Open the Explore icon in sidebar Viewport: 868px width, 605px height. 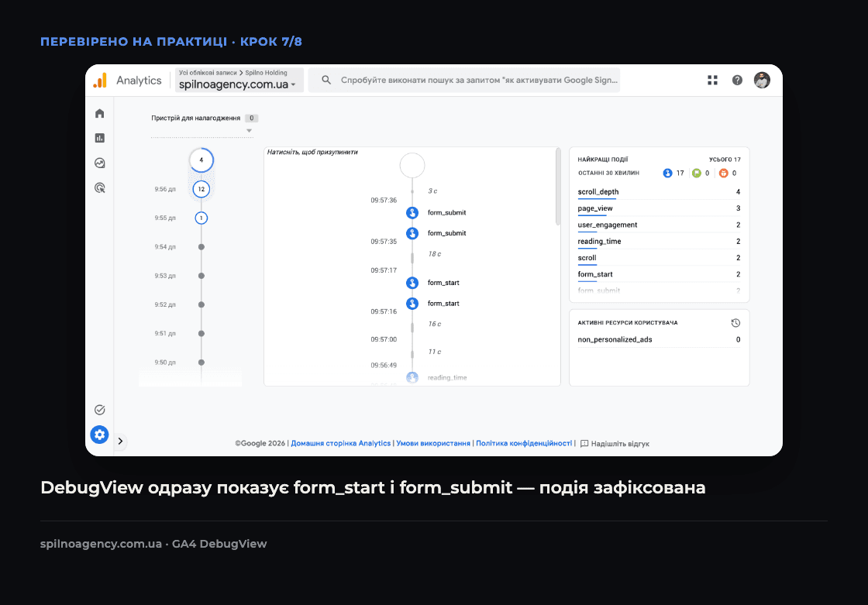[x=100, y=163]
